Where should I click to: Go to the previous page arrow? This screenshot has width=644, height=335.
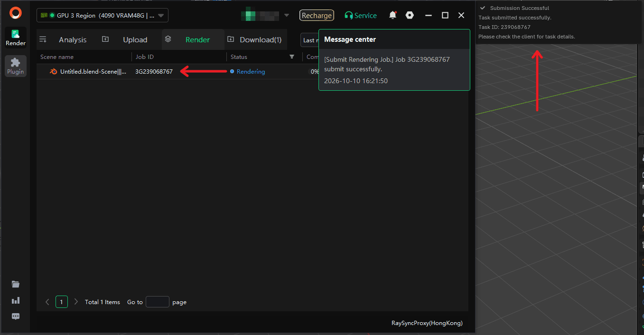(47, 302)
